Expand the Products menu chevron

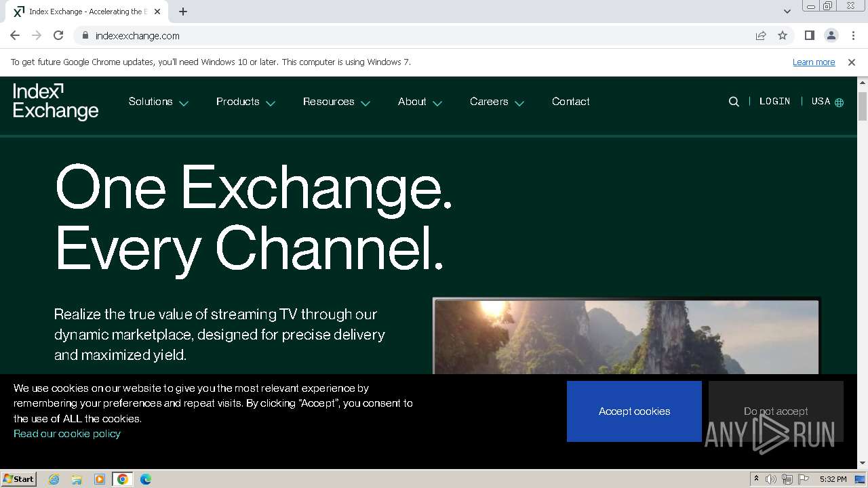click(271, 104)
